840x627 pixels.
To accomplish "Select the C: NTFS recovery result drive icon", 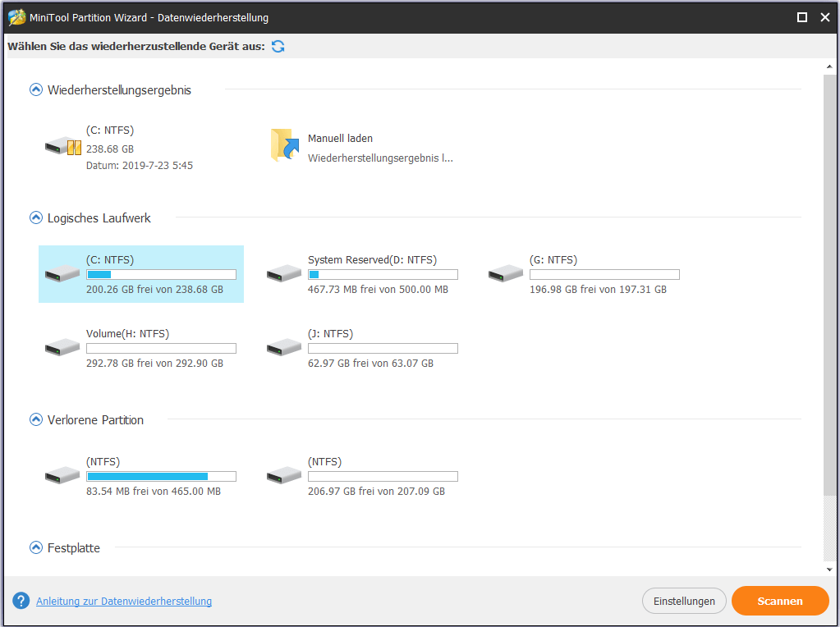I will click(x=62, y=147).
